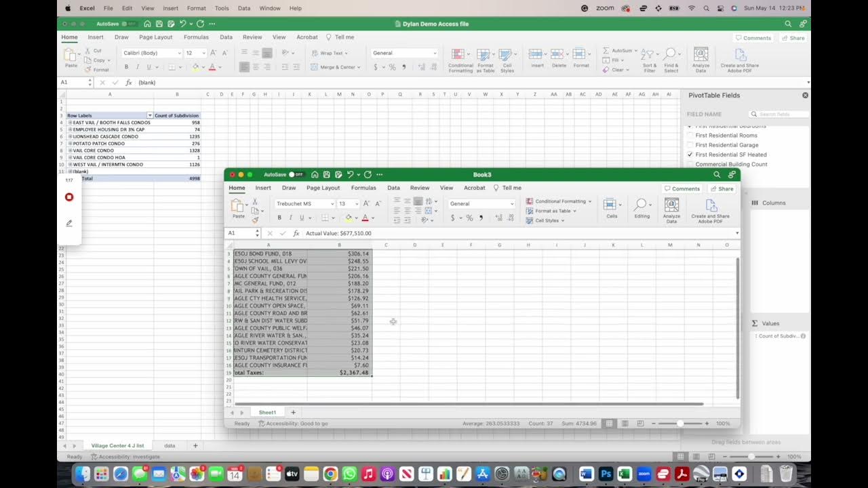This screenshot has height=488, width=868.
Task: Open AutoSum dropdown in Dylan Demo window
Action: point(635,50)
